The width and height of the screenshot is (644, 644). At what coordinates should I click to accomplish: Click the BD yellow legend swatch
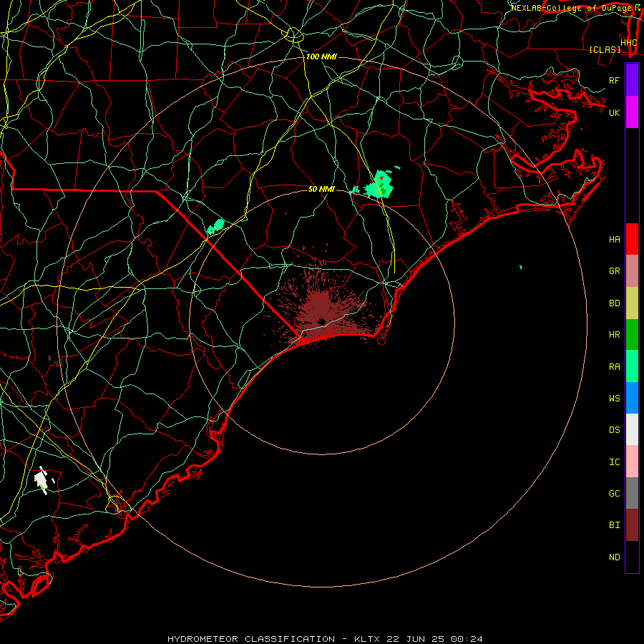(x=632, y=303)
